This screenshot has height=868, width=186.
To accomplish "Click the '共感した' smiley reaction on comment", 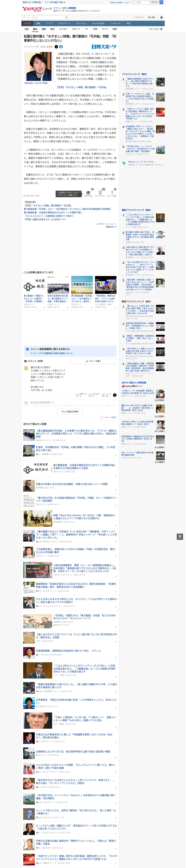I will click(78, 395).
